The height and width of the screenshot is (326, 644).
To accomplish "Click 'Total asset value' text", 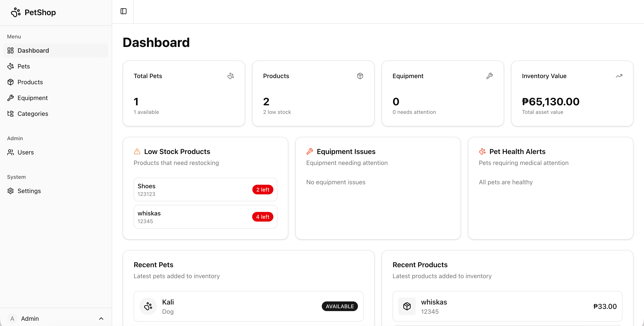I will [x=543, y=112].
